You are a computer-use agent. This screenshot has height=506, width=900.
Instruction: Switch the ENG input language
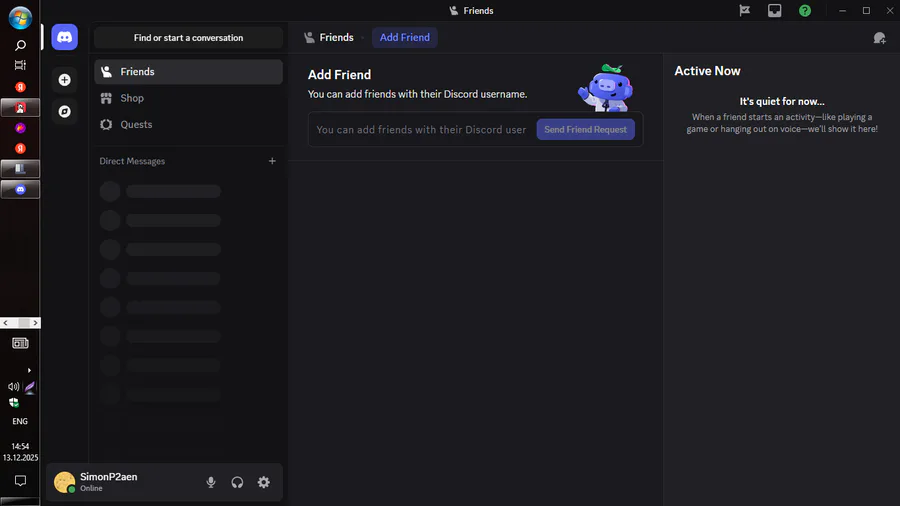point(20,421)
